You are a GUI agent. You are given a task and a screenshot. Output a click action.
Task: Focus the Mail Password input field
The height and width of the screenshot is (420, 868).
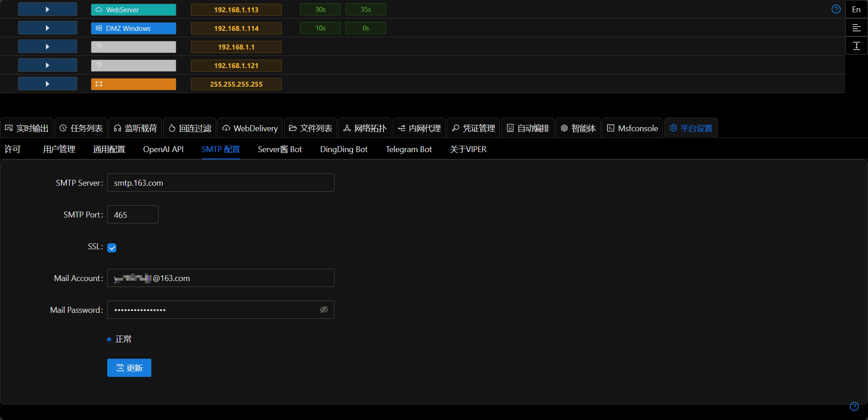tap(221, 310)
